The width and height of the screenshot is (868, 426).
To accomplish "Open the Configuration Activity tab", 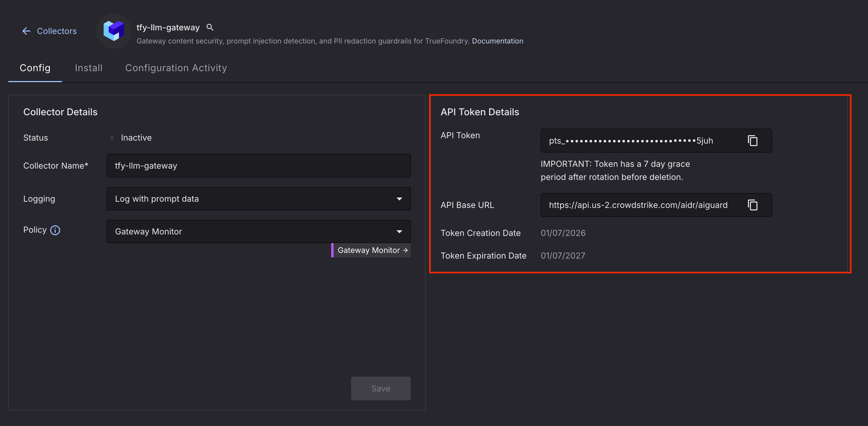I will [x=176, y=68].
